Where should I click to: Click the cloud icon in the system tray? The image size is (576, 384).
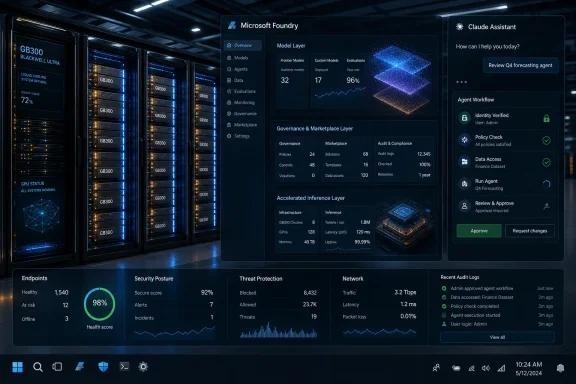tap(456, 368)
